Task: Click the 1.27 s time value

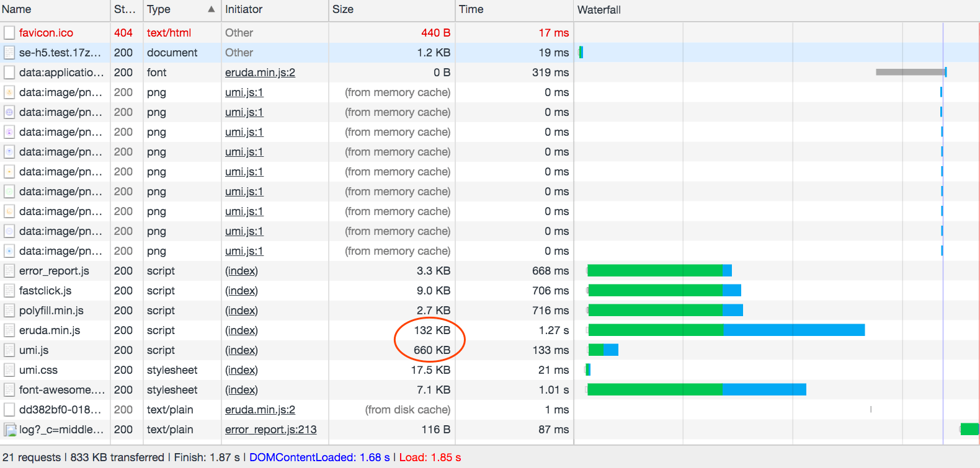Action: click(x=554, y=330)
